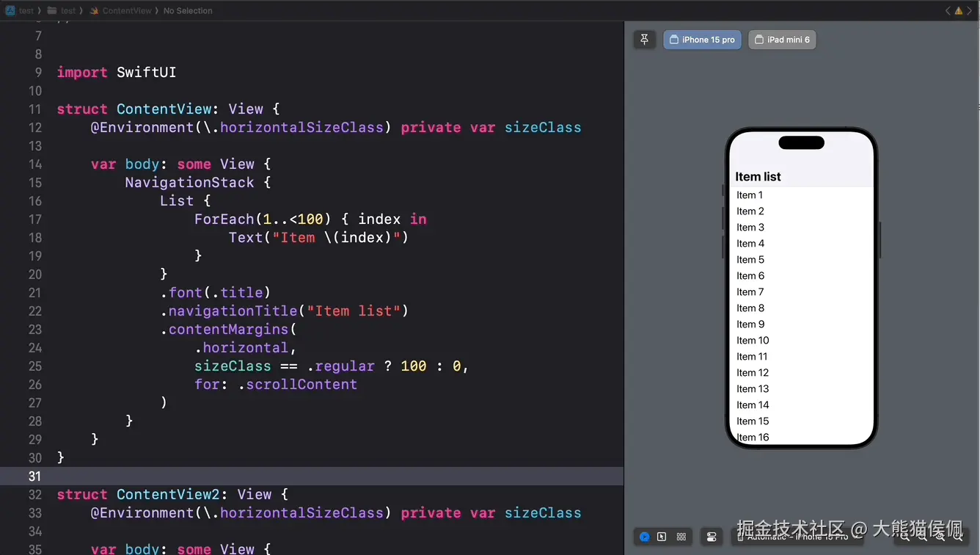
Task: Open preview variants grid icon
Action: point(681,537)
